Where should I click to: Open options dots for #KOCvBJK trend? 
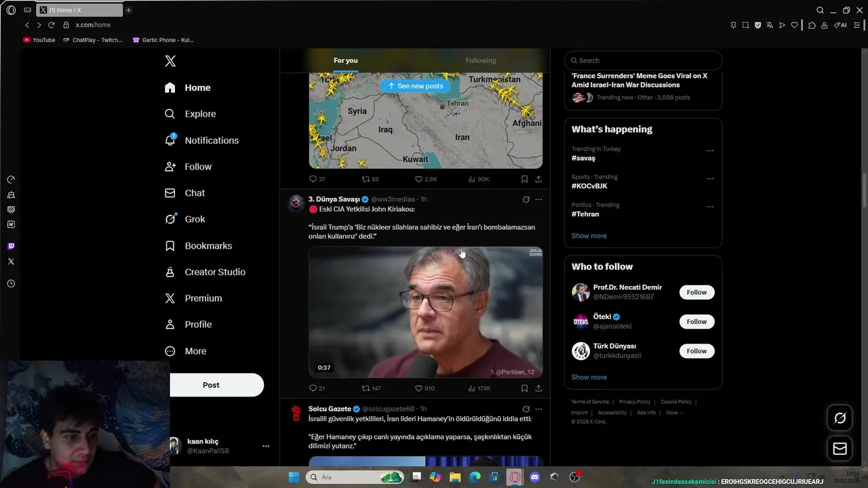(710, 179)
